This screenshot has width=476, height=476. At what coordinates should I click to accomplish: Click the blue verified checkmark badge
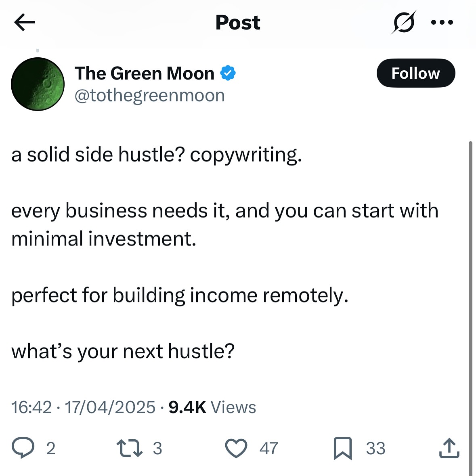coord(228,73)
